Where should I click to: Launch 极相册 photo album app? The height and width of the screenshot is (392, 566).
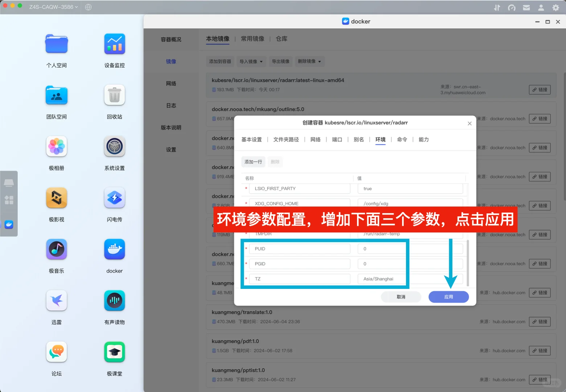(x=56, y=147)
